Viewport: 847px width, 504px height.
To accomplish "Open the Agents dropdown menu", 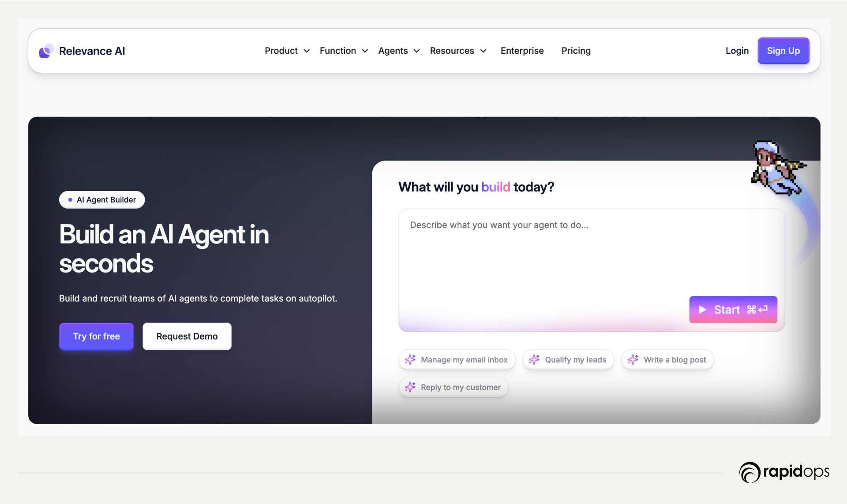I will pos(398,51).
